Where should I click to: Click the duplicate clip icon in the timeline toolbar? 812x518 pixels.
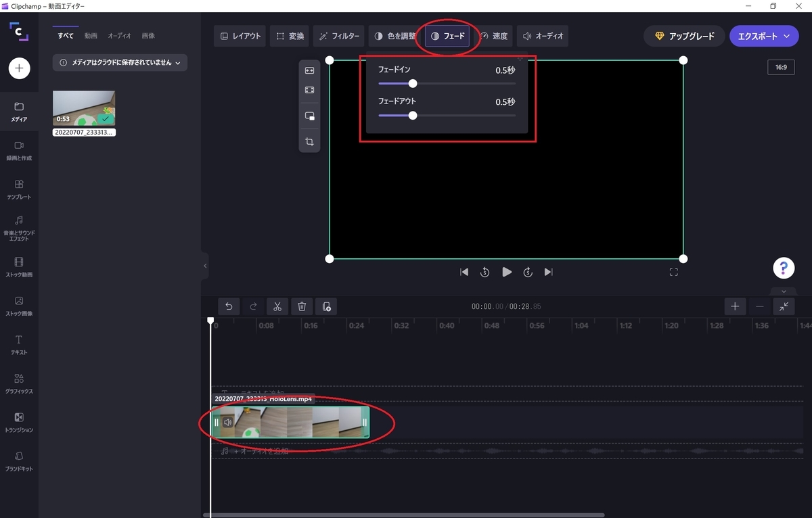pyautogui.click(x=326, y=306)
